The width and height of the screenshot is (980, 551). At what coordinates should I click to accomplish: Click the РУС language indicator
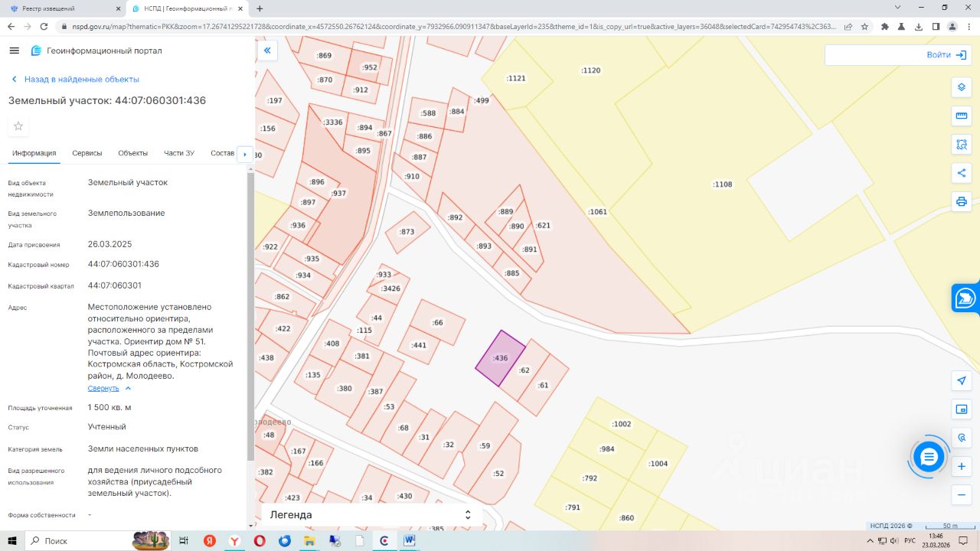tap(911, 541)
